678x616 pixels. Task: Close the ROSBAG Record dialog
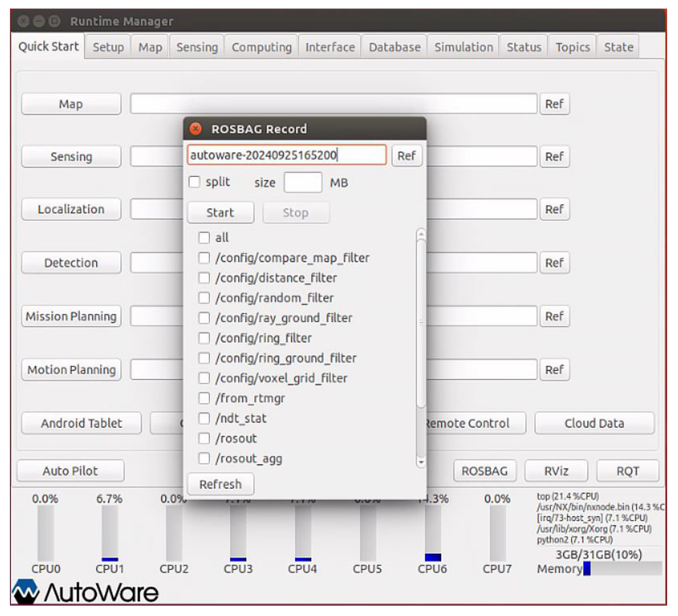pos(195,128)
